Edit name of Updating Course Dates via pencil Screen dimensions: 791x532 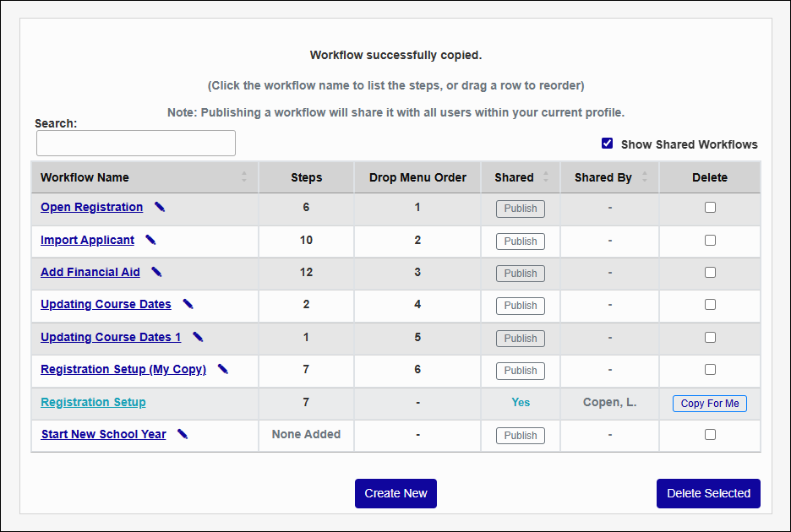pyautogui.click(x=188, y=304)
